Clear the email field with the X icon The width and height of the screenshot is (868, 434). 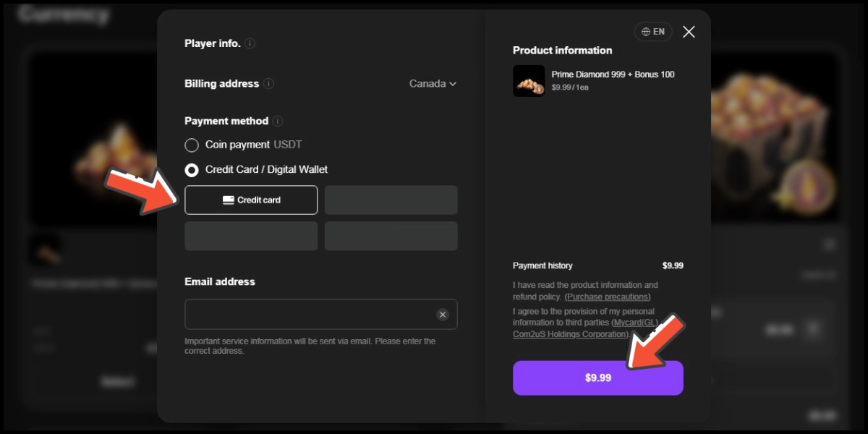coord(443,315)
